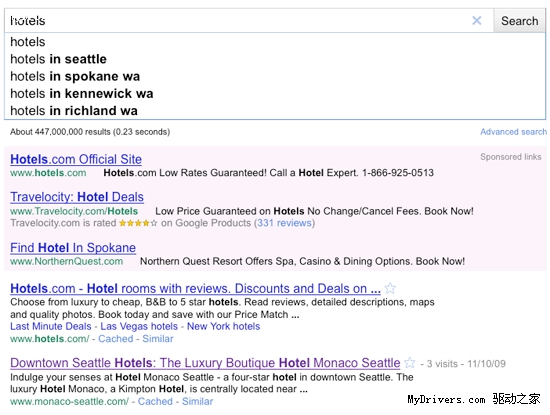View the 331 reviews link
Image resolution: width=550 pixels, height=415 pixels.
[x=284, y=223]
